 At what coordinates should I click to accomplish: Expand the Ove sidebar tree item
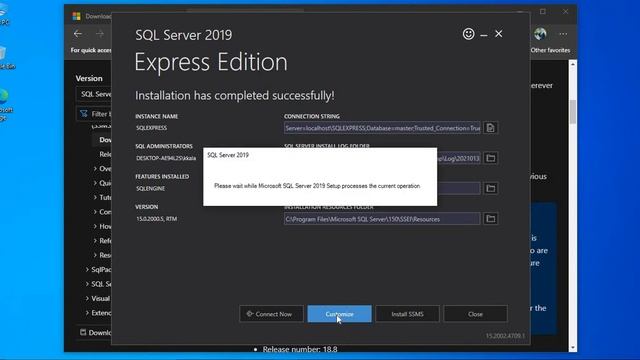point(95,169)
